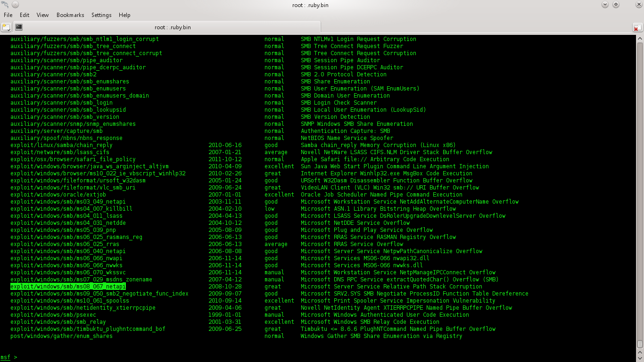Click 'post/windows/gather/enum_shares' module path
This screenshot has height=362, width=644.
pos(61,336)
